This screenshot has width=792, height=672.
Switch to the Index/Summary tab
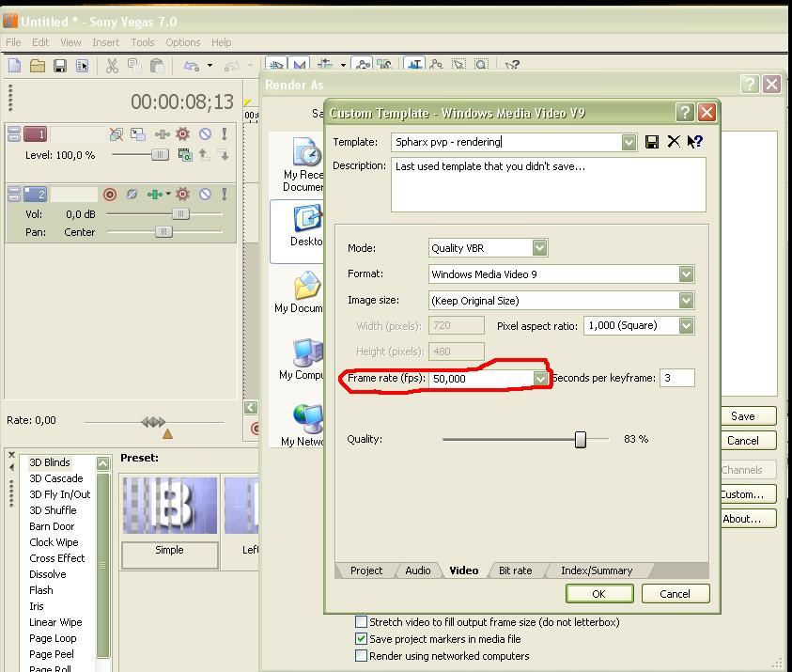coord(597,570)
